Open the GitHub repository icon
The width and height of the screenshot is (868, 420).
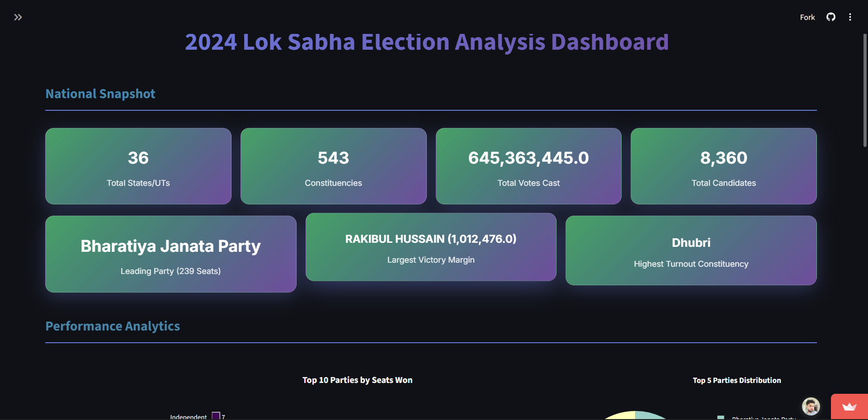point(831,17)
